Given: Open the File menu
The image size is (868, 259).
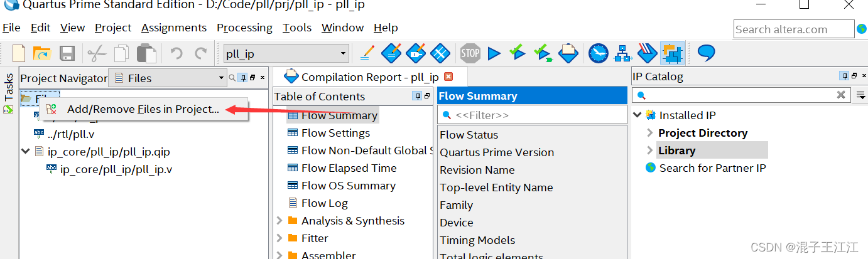Looking at the screenshot, I should [x=11, y=28].
